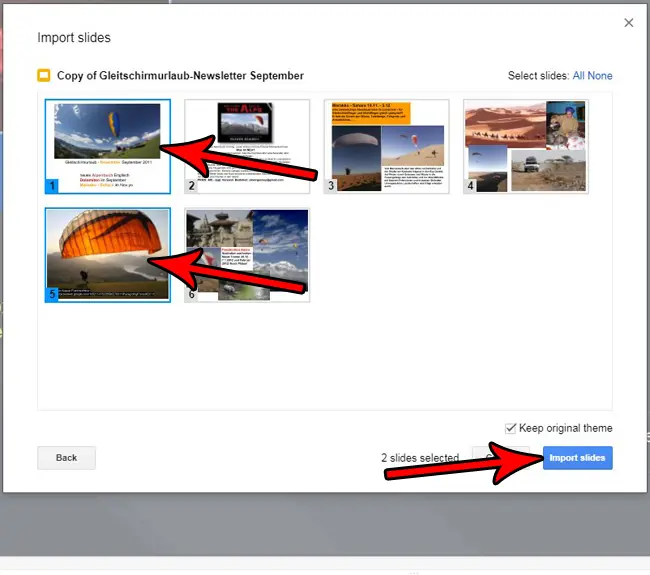Click the 2 slides selected counter text
The image size is (650, 575).
(419, 458)
